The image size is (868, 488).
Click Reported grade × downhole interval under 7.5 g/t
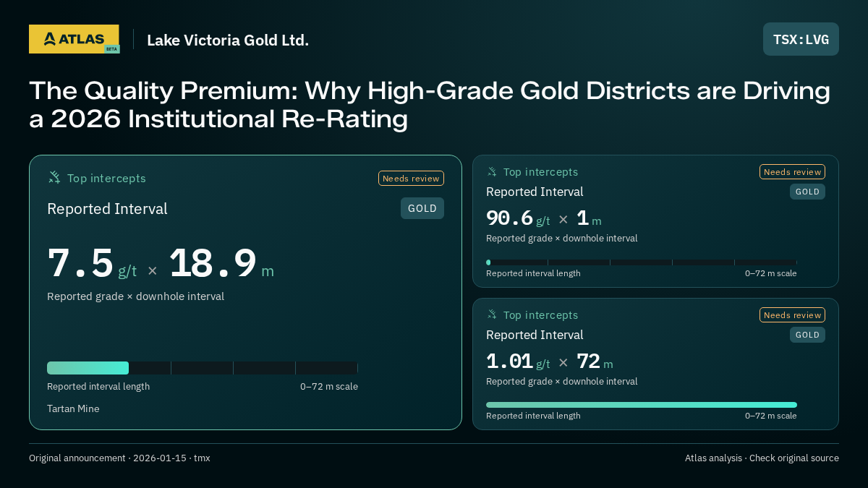click(x=135, y=296)
